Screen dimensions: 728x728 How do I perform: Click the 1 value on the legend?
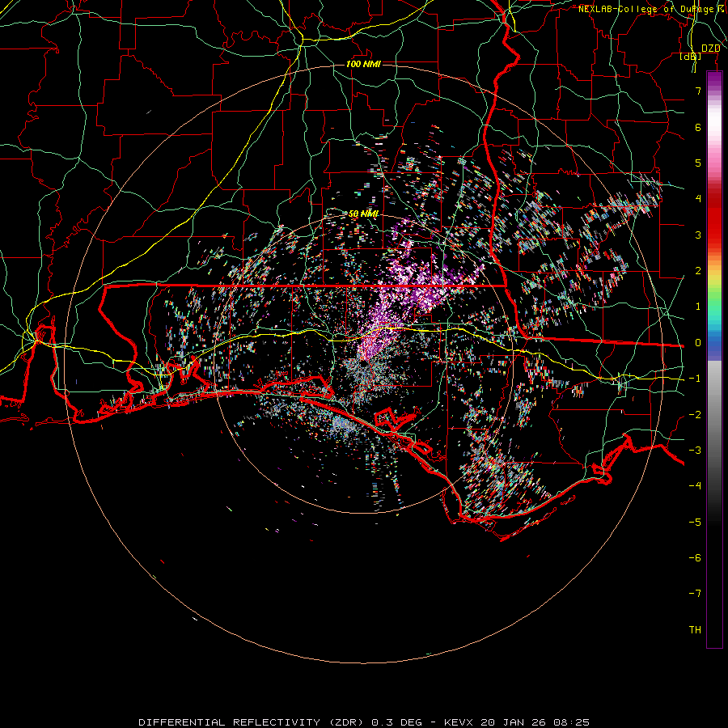(x=698, y=307)
